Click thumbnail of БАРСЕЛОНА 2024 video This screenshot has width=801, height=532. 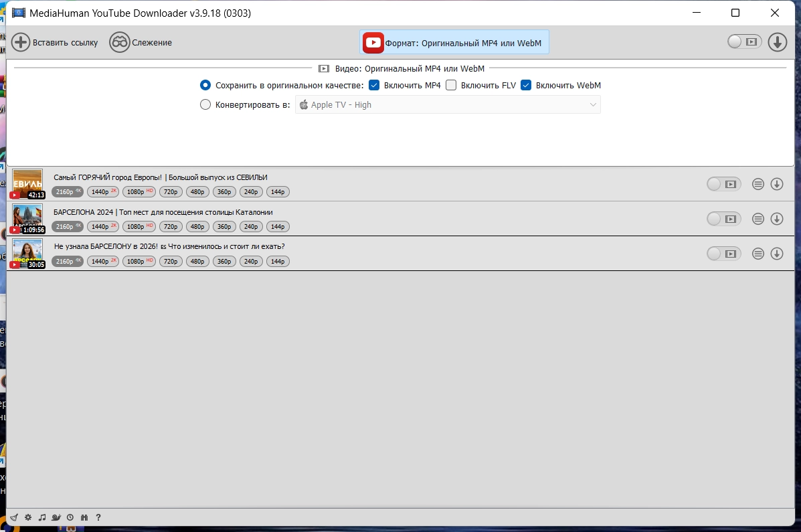(27, 219)
